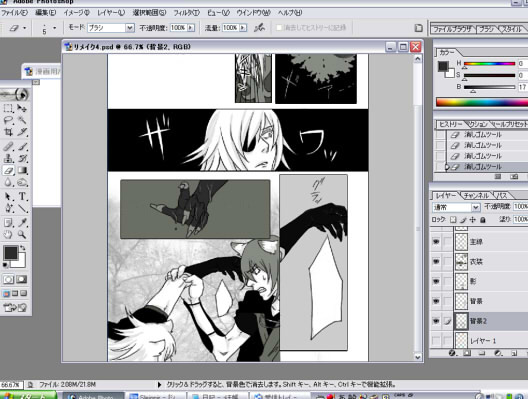Select the Eraser tool in toolbox
This screenshot has width=528, height=399.
(x=8, y=170)
